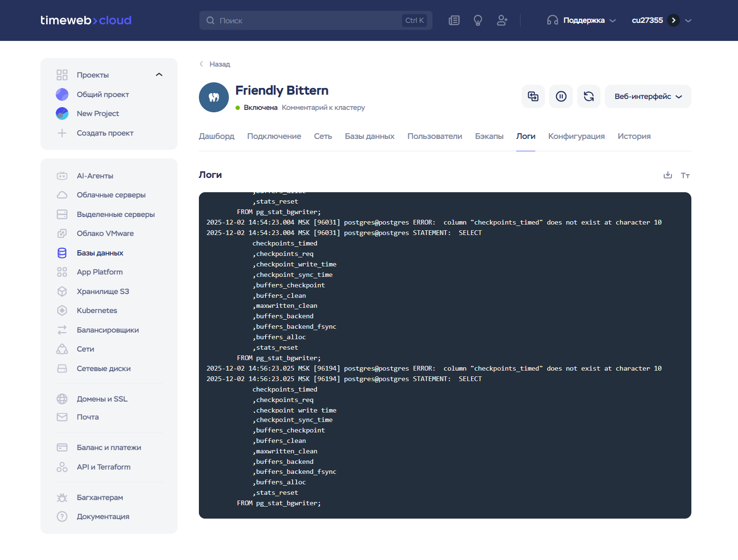Switch to the Бэкапы tab
The width and height of the screenshot is (738, 560).
tap(489, 136)
